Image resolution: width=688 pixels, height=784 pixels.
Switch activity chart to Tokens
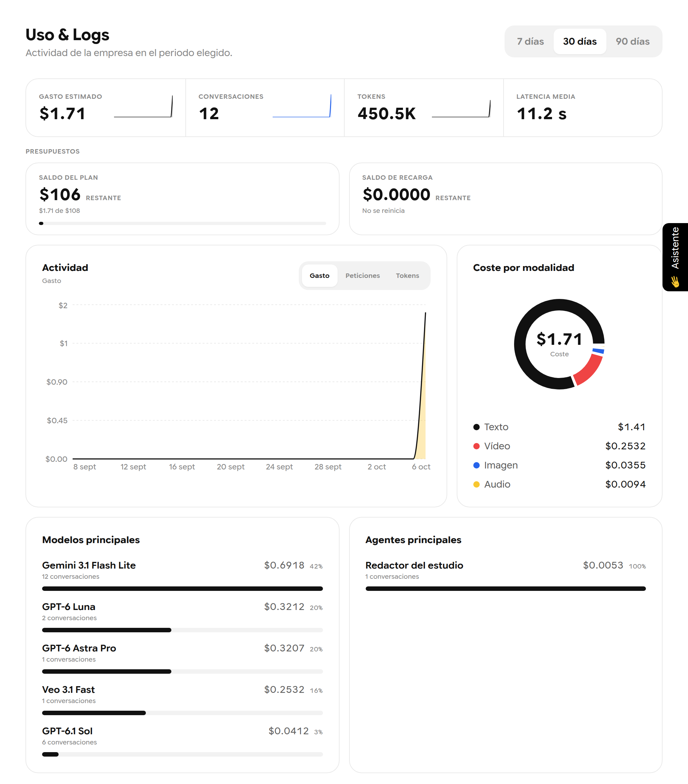coord(407,275)
